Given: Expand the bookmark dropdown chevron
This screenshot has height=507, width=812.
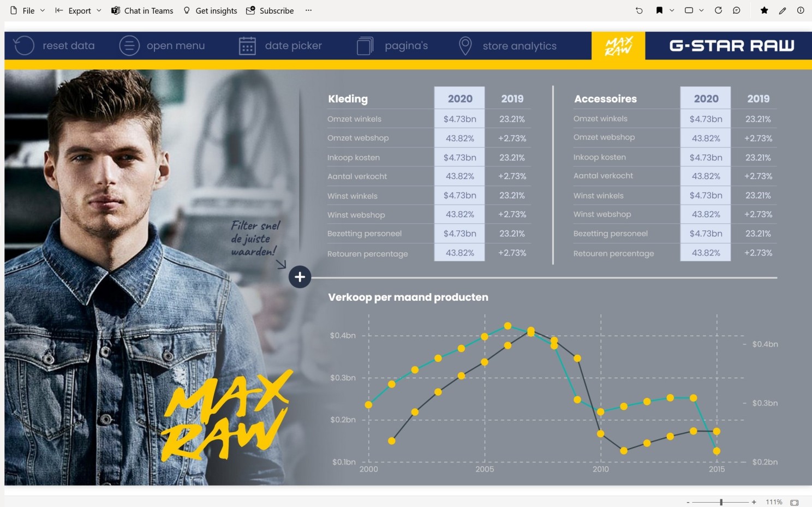Looking at the screenshot, I should point(672,10).
